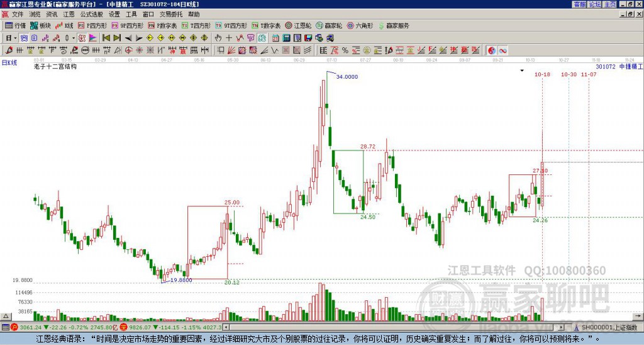The height and width of the screenshot is (345, 644).
Task: Click the truck icon in toolbar
Action: point(330,38)
